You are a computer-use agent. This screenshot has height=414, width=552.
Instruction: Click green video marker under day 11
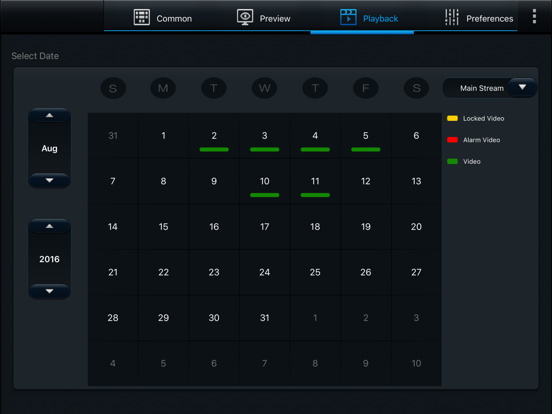click(x=315, y=195)
